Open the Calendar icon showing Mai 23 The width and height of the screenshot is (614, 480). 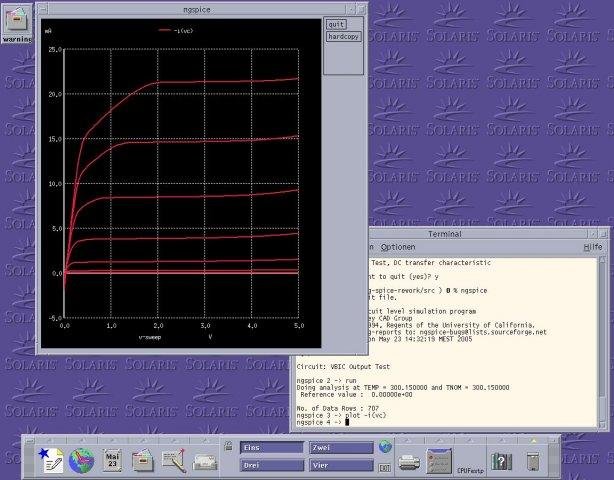pyautogui.click(x=112, y=460)
